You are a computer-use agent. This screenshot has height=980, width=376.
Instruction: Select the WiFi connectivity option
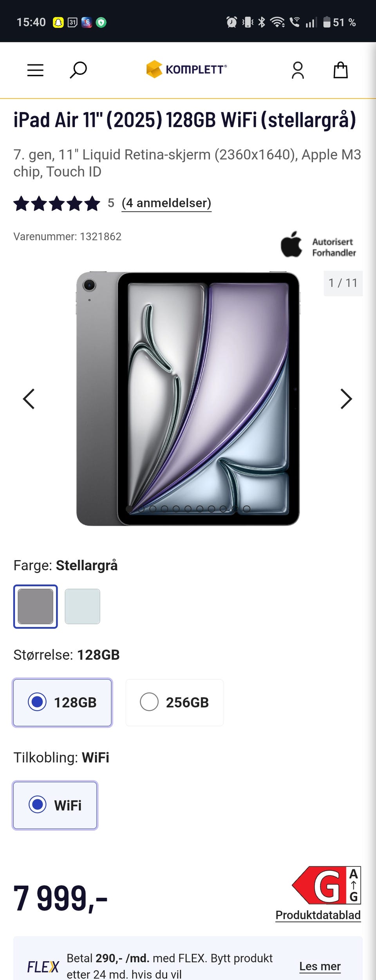(55, 805)
